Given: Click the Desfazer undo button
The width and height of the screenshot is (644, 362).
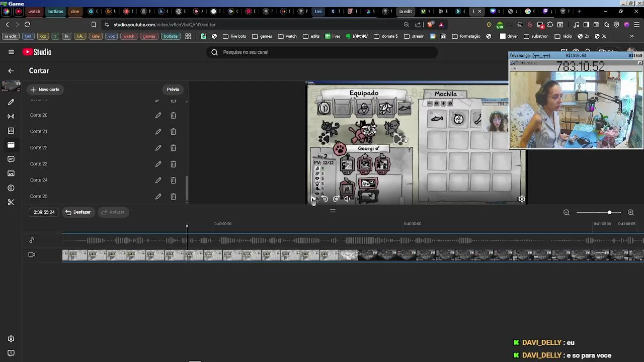Looking at the screenshot, I should tap(78, 212).
